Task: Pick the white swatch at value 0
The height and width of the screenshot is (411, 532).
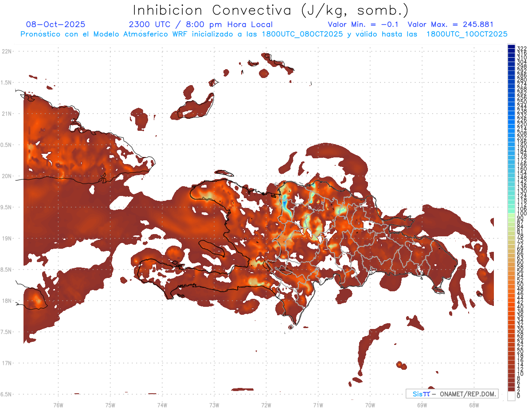Action: click(x=512, y=395)
